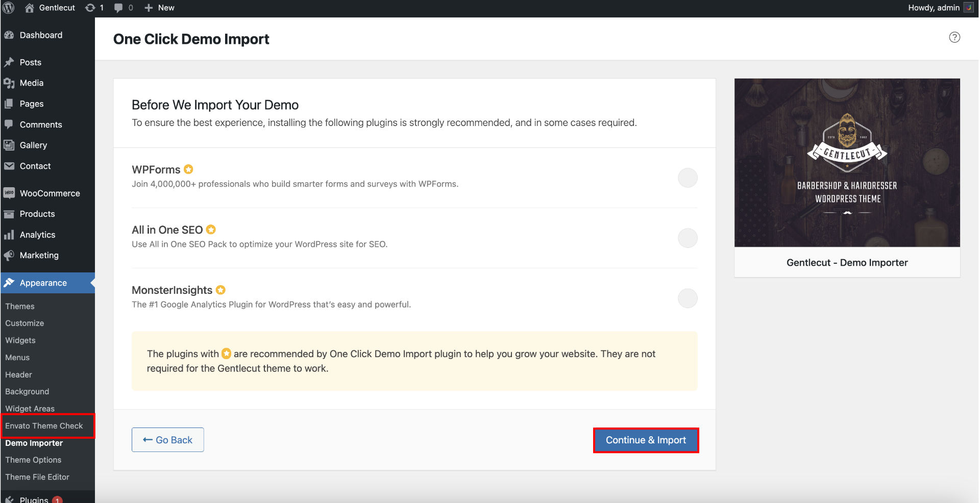This screenshot has width=980, height=503.
Task: Open the comments bubble icon in admin bar
Action: click(x=118, y=8)
